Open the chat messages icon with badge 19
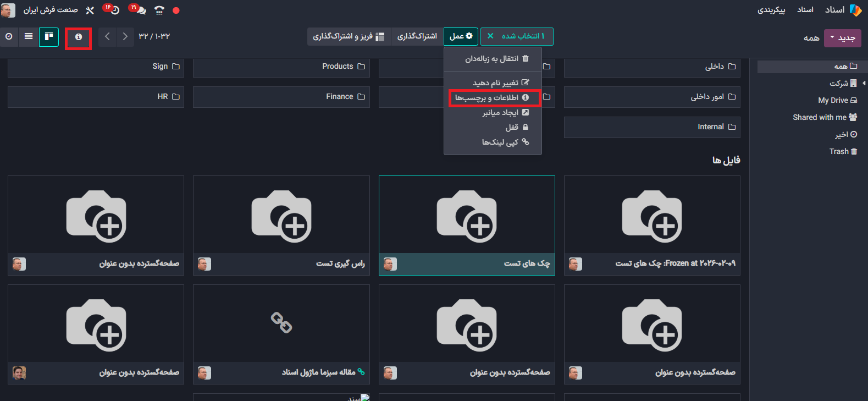This screenshot has width=868, height=401. tap(139, 10)
